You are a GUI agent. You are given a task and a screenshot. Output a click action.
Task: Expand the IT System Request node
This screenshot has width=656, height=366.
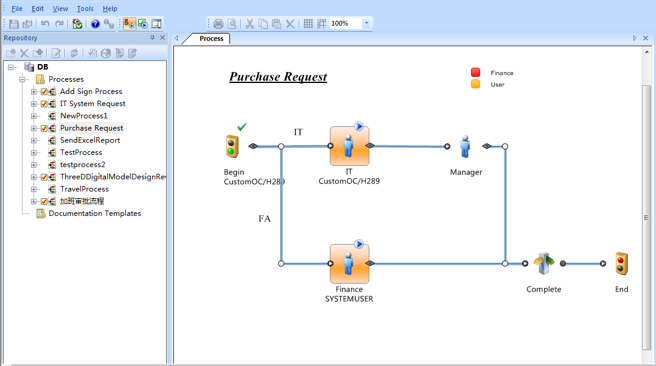click(x=34, y=104)
